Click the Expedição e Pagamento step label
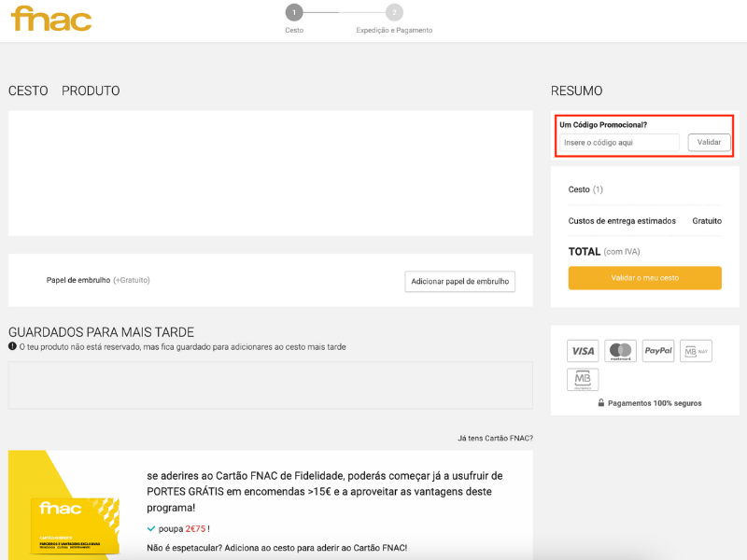The width and height of the screenshot is (747, 560). pos(394,30)
